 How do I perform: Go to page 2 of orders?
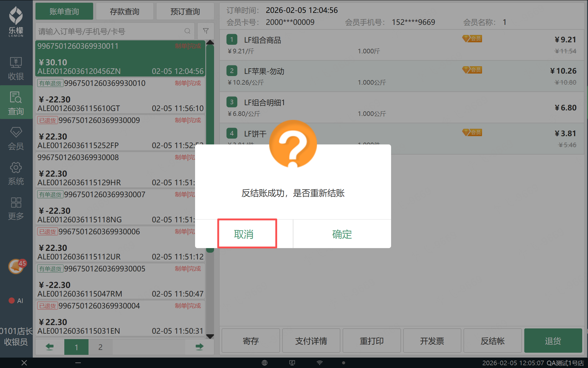tap(100, 347)
